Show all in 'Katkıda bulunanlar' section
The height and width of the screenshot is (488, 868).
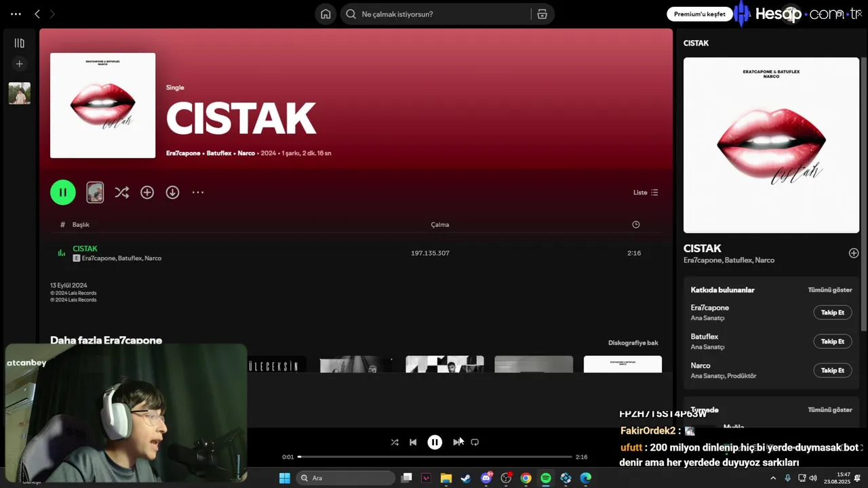click(829, 290)
